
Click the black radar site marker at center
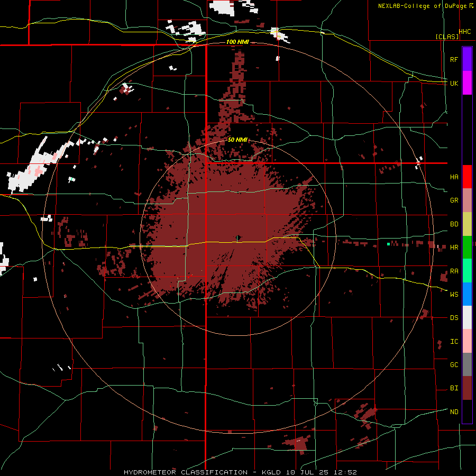[239, 237]
